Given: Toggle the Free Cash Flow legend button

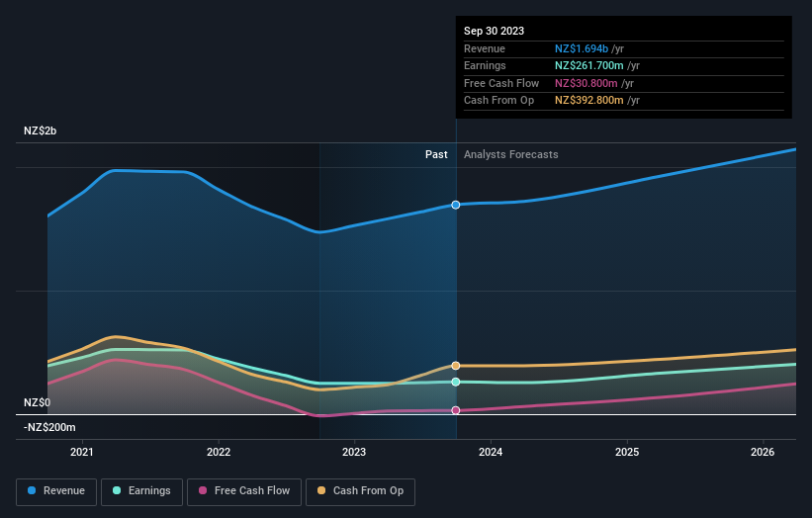Looking at the screenshot, I should click(244, 491).
